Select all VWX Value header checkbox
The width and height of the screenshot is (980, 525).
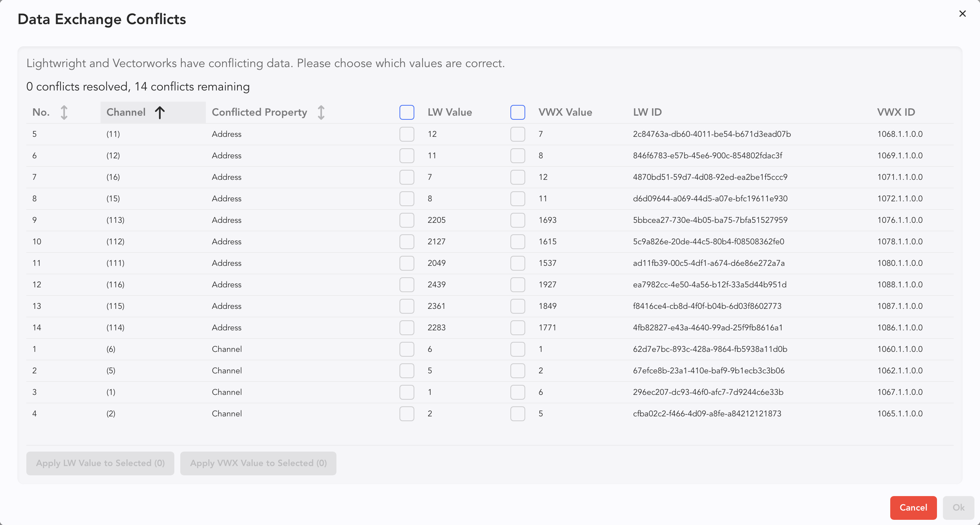[x=517, y=112]
